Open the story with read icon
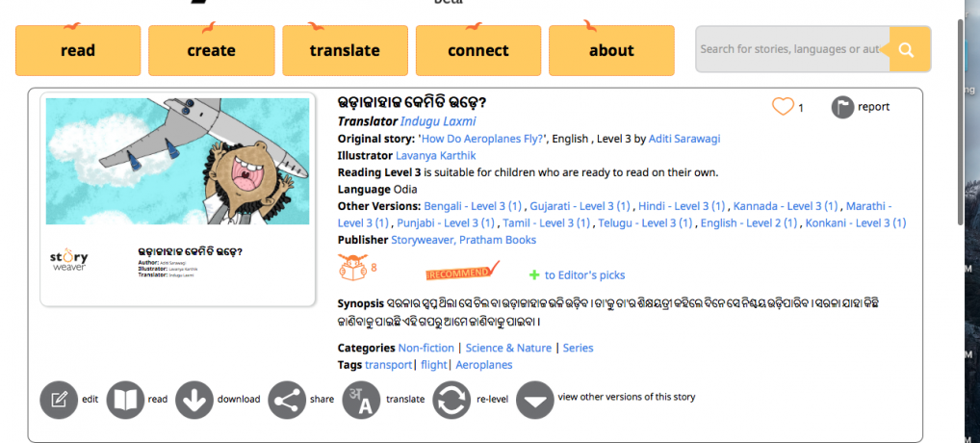 [125, 400]
